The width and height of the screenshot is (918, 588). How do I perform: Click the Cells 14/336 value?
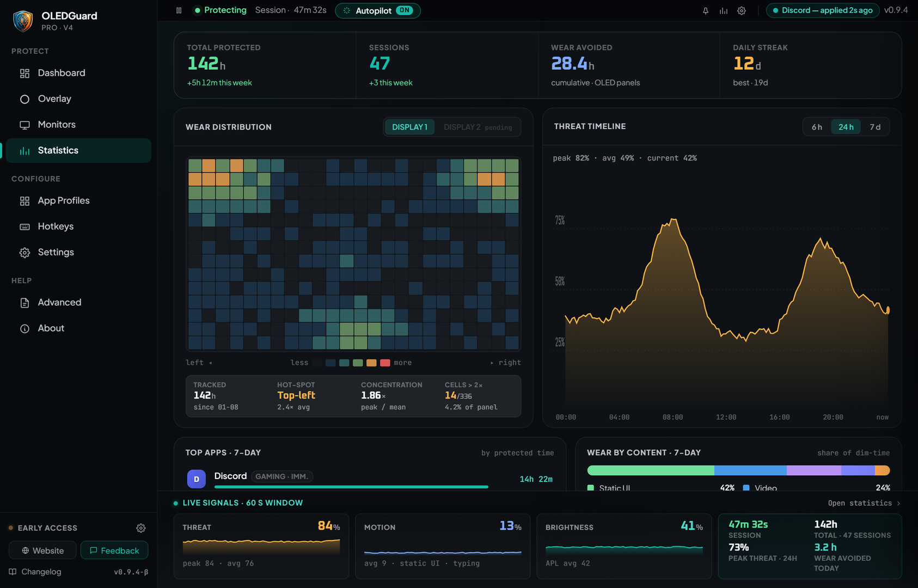click(458, 395)
